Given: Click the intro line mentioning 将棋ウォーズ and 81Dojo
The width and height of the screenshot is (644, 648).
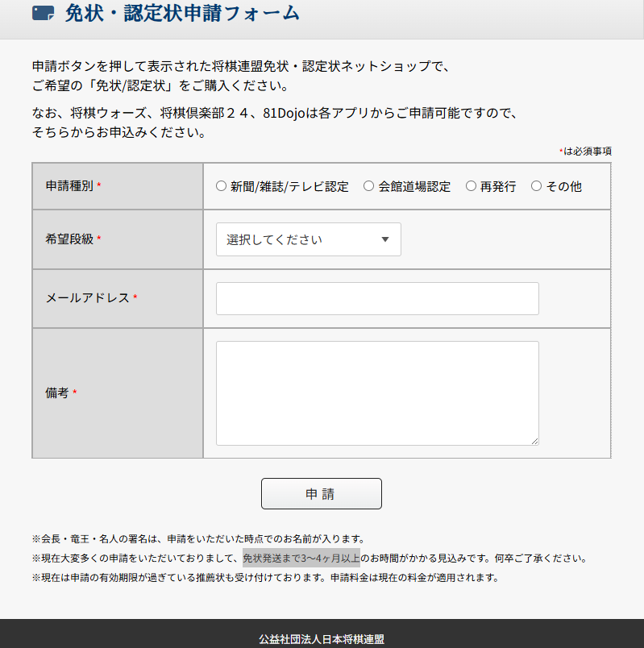Looking at the screenshot, I should point(274,113).
